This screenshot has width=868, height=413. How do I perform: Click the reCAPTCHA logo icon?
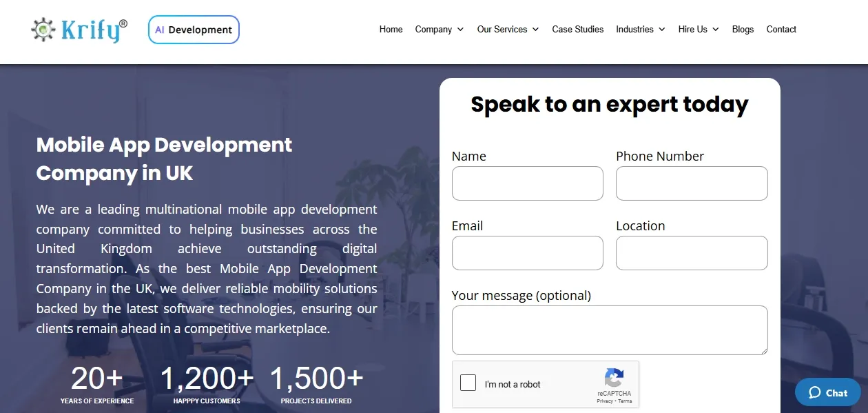click(x=614, y=378)
